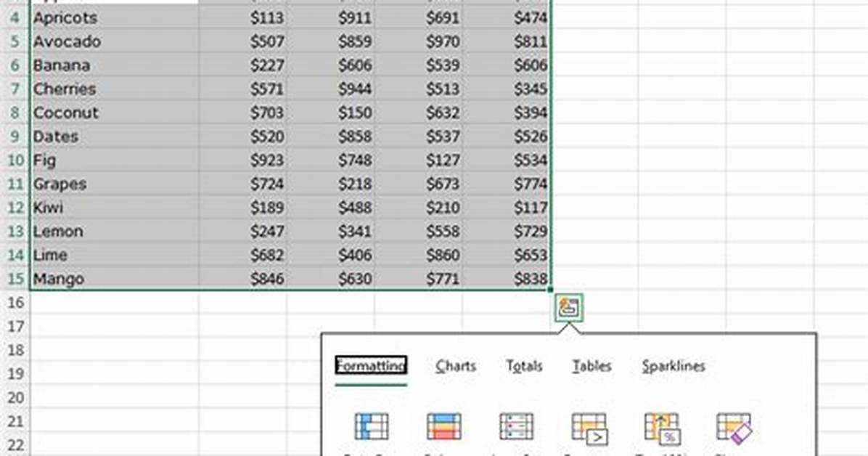Switch to the Charts tab
Screen dimensions: 868x456
point(456,366)
